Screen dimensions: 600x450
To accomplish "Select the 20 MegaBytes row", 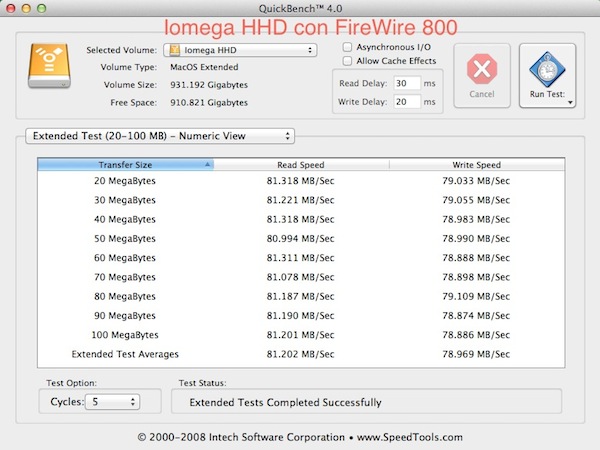I will pyautogui.click(x=301, y=181).
